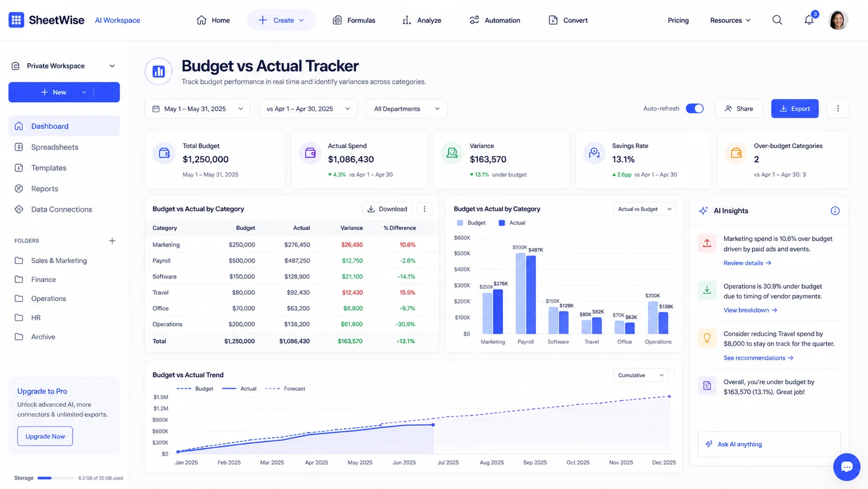Image resolution: width=868 pixels, height=489 pixels.
Task: Click the AI Workspace label
Action: coord(117,20)
